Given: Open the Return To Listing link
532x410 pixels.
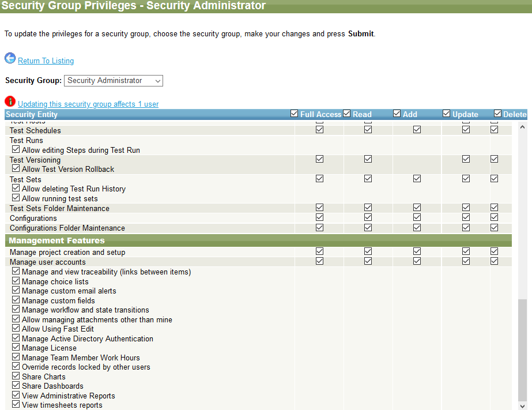Looking at the screenshot, I should pyautogui.click(x=46, y=61).
